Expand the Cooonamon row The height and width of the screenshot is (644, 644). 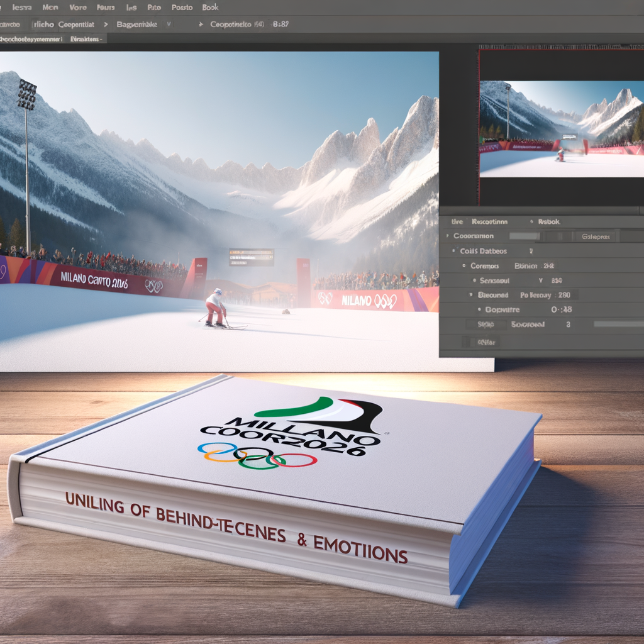(448, 236)
